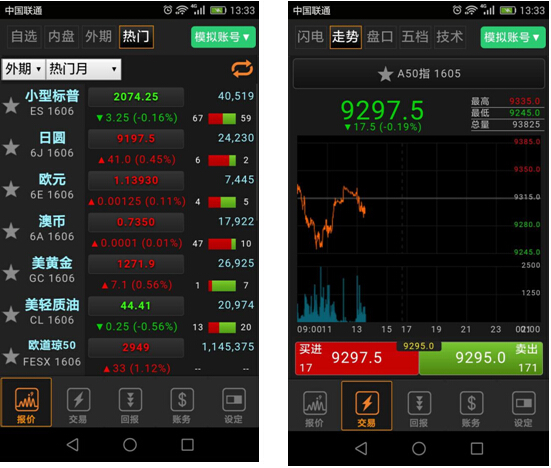551x468 pixels.
Task: Switch to the 闪电 tab
Action: (x=311, y=37)
